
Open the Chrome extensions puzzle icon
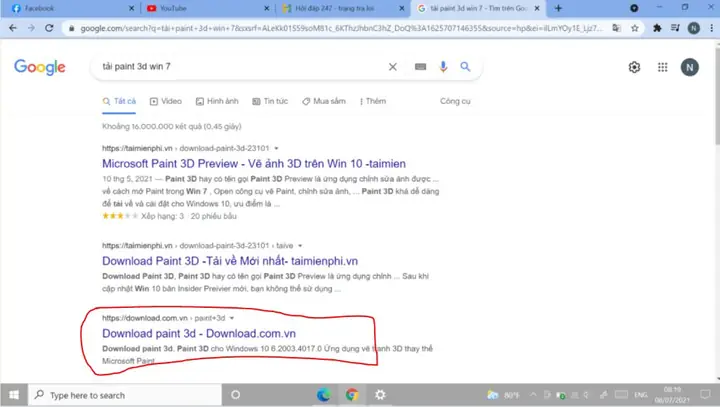pos(657,28)
